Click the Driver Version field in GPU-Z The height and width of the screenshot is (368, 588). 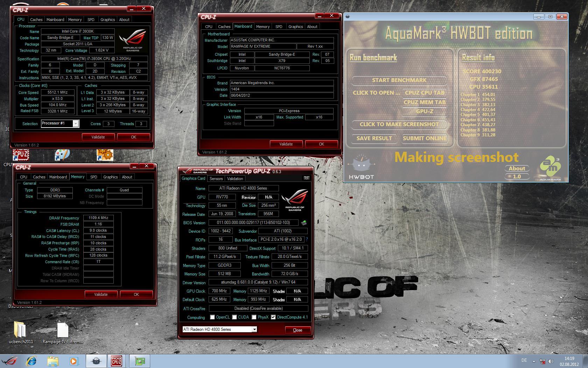258,282
